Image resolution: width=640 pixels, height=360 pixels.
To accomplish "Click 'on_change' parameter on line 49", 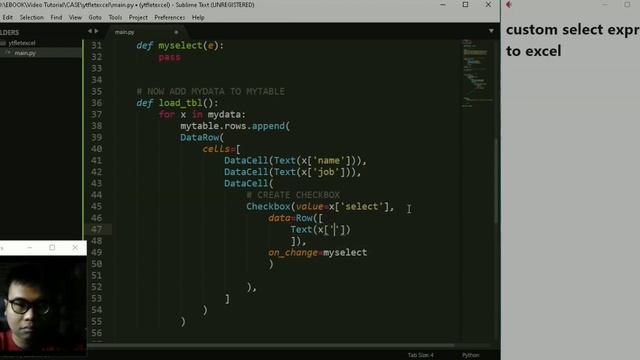I will (x=293, y=252).
